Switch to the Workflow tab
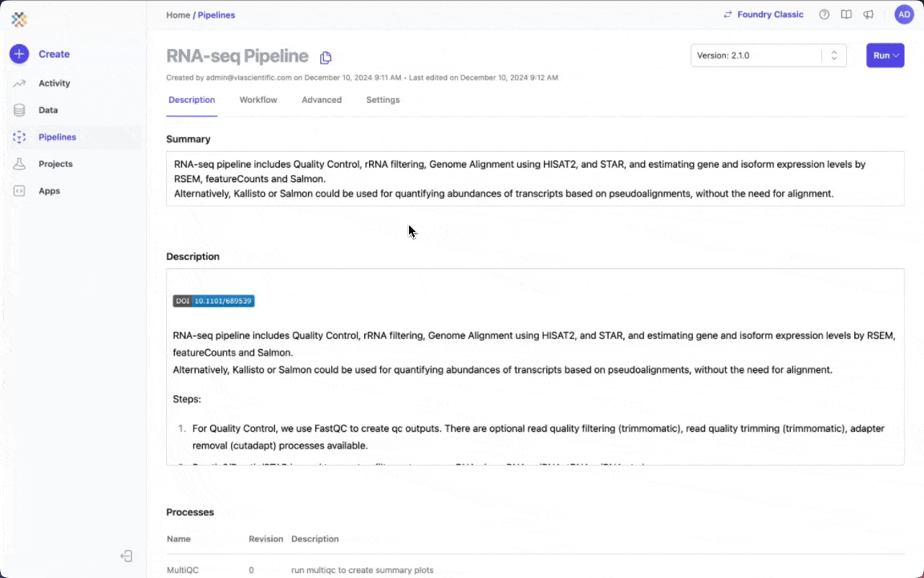 point(258,100)
